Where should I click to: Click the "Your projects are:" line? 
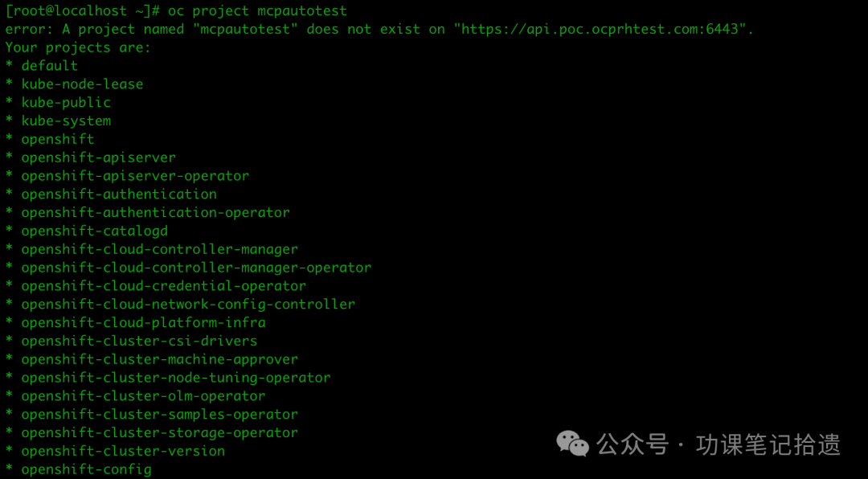click(x=78, y=47)
